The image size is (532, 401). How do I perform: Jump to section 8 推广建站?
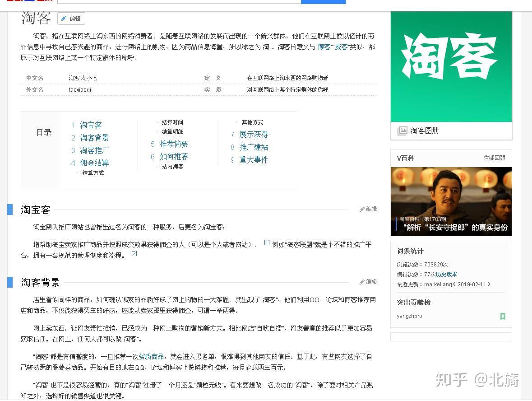(254, 147)
